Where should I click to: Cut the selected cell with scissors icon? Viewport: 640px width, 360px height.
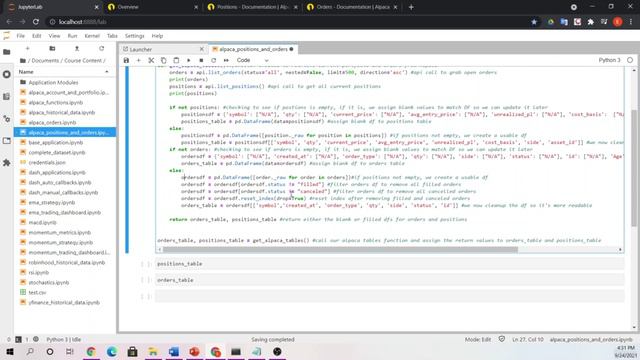pyautogui.click(x=151, y=60)
